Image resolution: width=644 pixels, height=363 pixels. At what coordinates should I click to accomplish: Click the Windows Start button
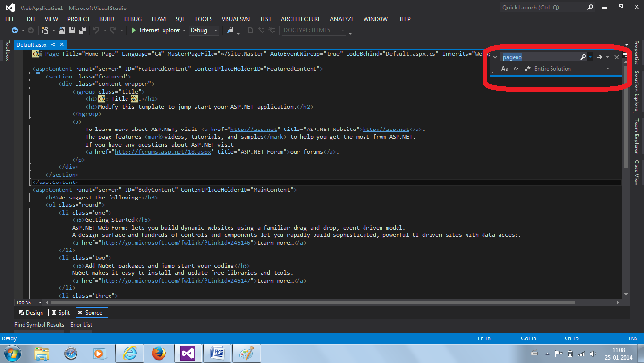coord(12,354)
